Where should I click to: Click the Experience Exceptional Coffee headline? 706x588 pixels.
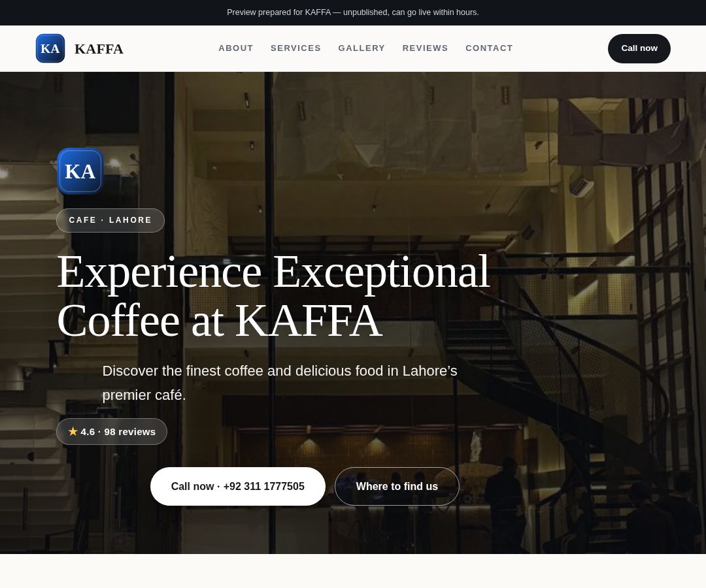[273, 296]
